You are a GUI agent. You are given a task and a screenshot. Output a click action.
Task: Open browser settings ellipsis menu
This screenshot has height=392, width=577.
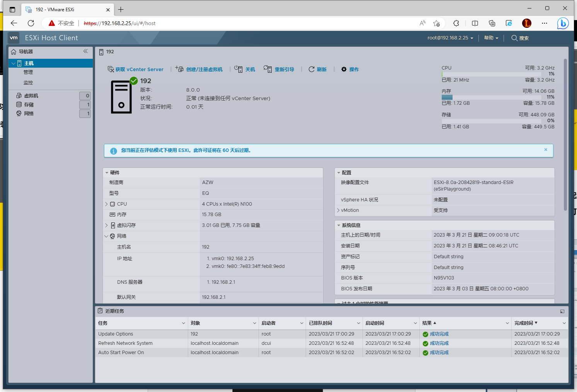(545, 23)
